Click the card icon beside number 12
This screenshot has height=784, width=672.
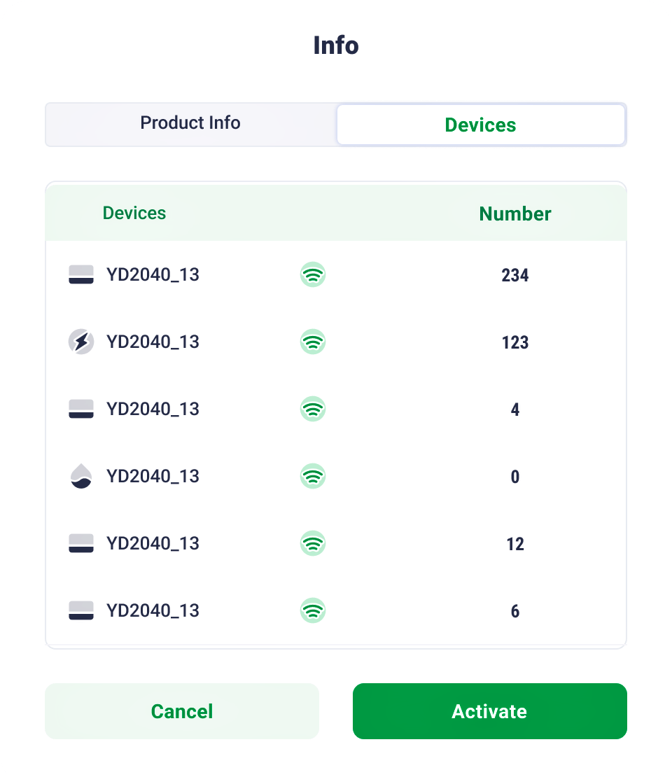pyautogui.click(x=81, y=544)
